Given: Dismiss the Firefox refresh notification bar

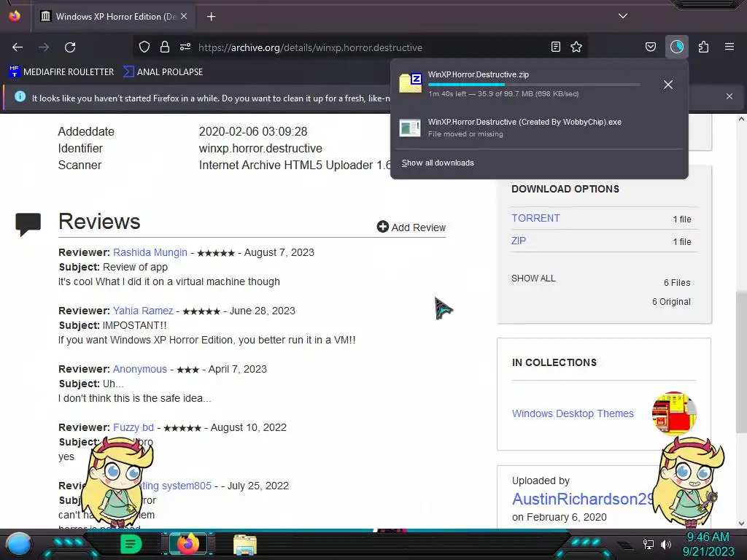Looking at the screenshot, I should click(729, 96).
